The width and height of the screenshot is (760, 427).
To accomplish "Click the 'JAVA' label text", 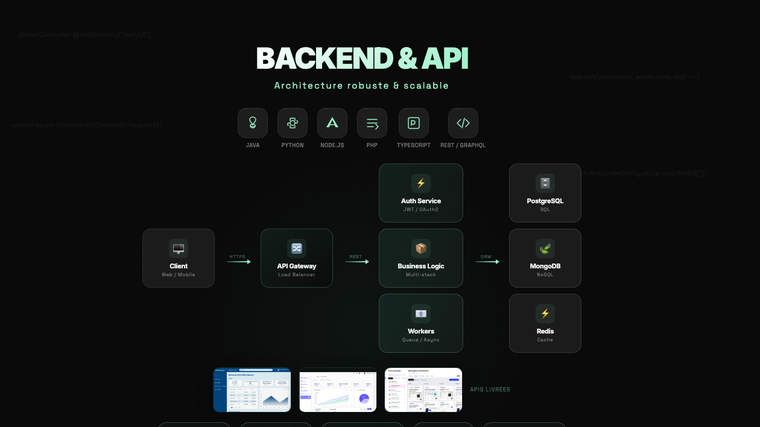I will pyautogui.click(x=253, y=145).
